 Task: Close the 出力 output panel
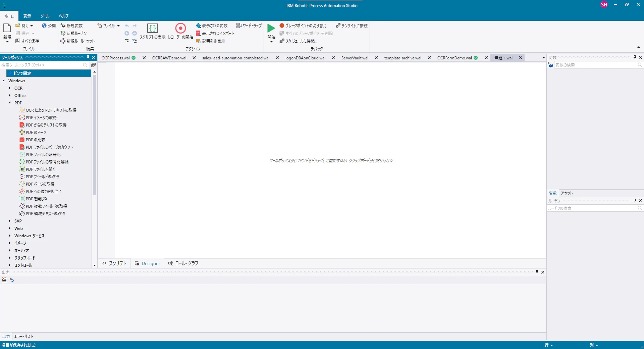543,272
